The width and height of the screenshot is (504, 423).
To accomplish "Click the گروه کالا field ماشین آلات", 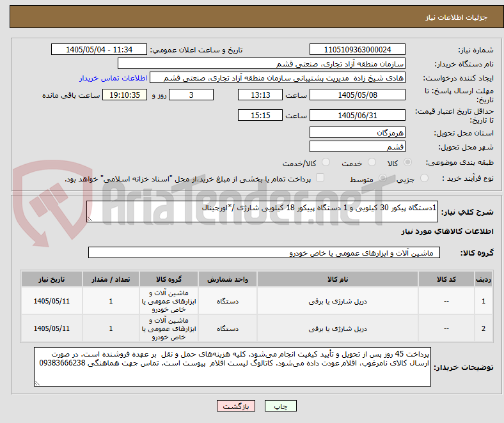I will point(264,252).
